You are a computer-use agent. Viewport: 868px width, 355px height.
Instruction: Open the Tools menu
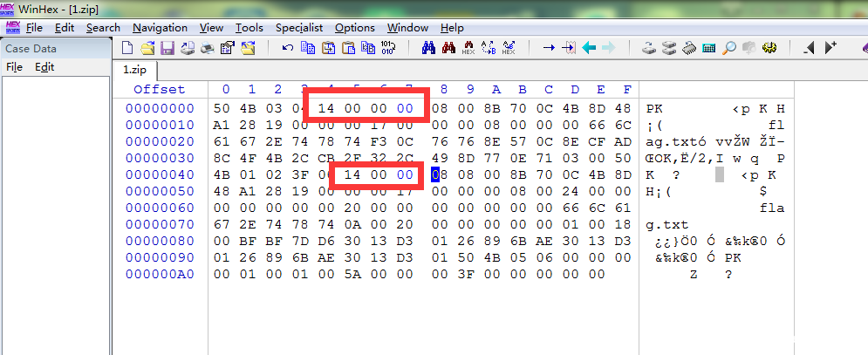(249, 28)
